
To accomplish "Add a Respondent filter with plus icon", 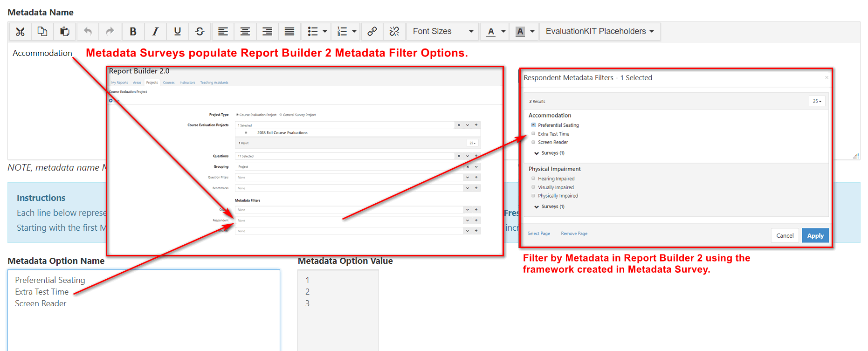I will 476,220.
